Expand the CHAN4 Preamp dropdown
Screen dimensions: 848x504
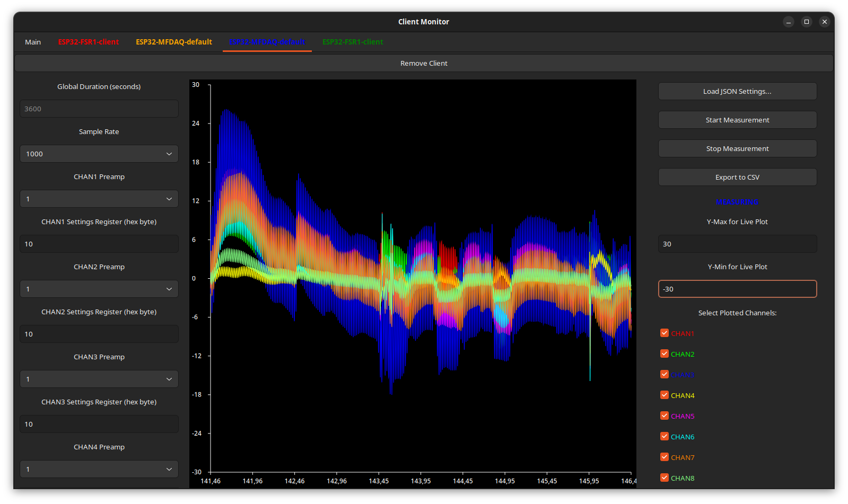pyautogui.click(x=99, y=469)
